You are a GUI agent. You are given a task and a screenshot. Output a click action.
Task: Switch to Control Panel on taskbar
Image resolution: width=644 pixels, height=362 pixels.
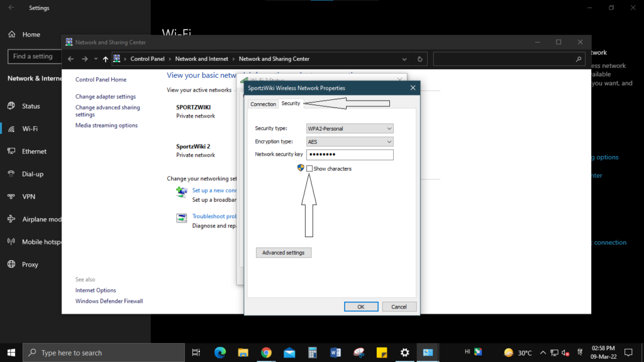pyautogui.click(x=428, y=353)
